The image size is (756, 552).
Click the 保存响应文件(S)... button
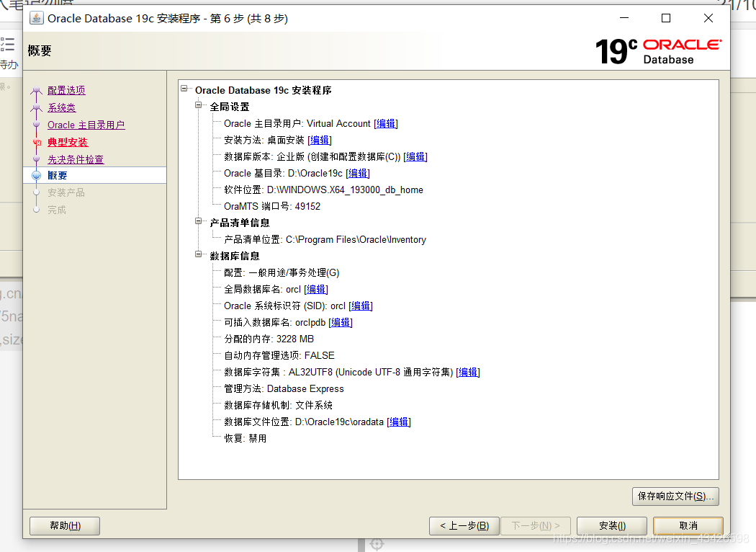point(675,496)
